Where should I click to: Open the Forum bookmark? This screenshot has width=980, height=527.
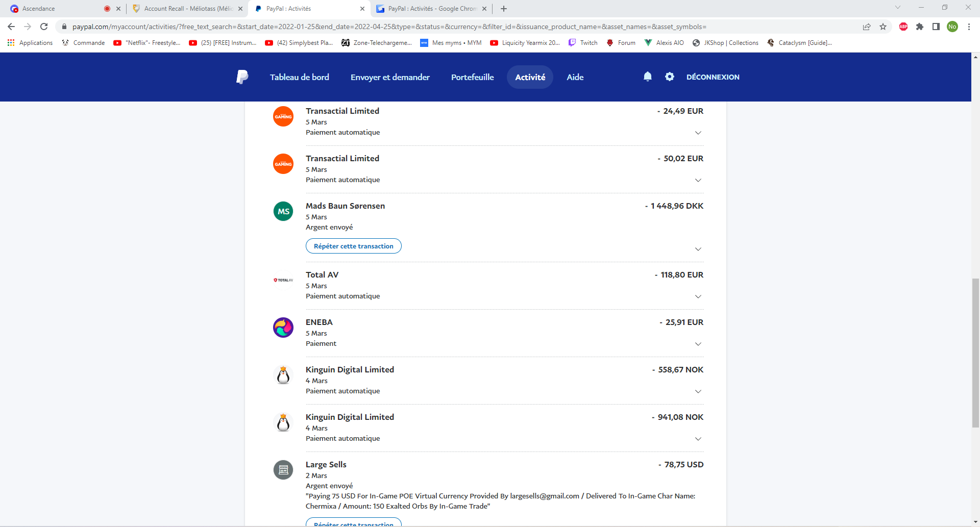click(x=621, y=43)
